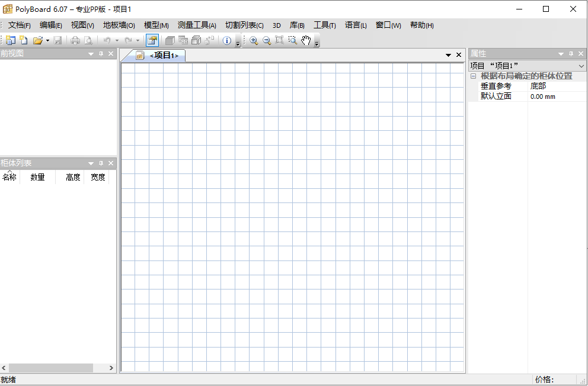
Task: Expand the open folder dropdown arrow
Action: click(x=47, y=40)
